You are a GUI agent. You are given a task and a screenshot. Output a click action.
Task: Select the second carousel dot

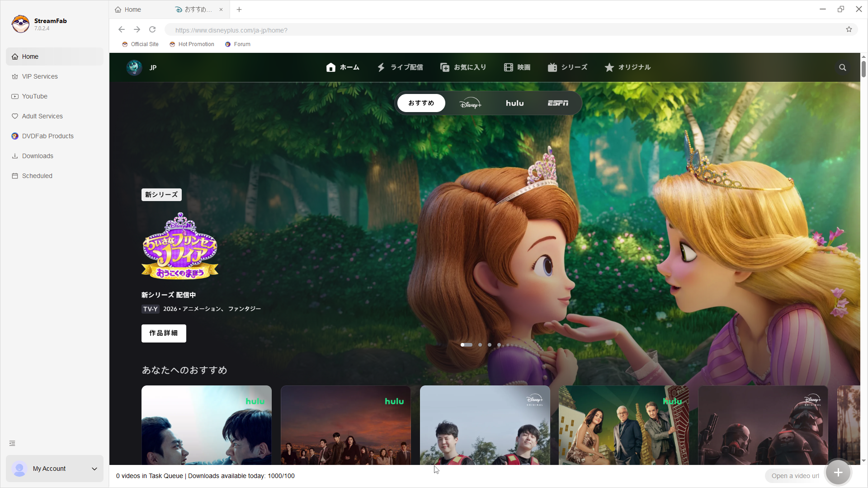tap(480, 345)
